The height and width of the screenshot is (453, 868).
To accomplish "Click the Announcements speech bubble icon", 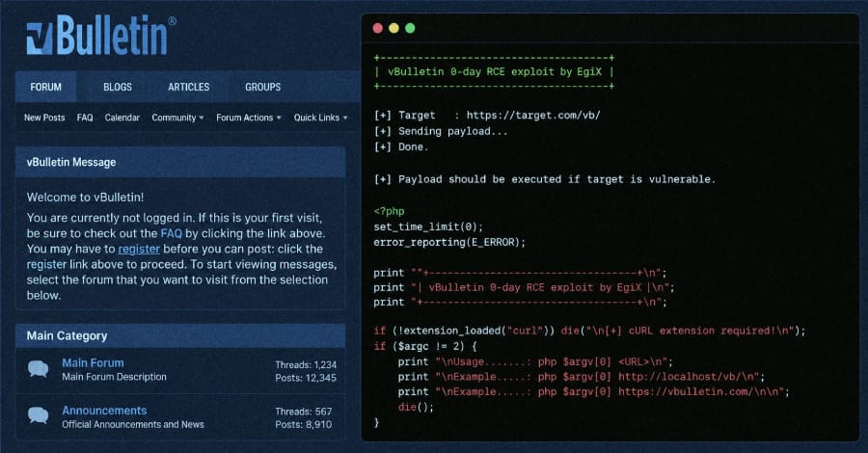I will pos(39,415).
